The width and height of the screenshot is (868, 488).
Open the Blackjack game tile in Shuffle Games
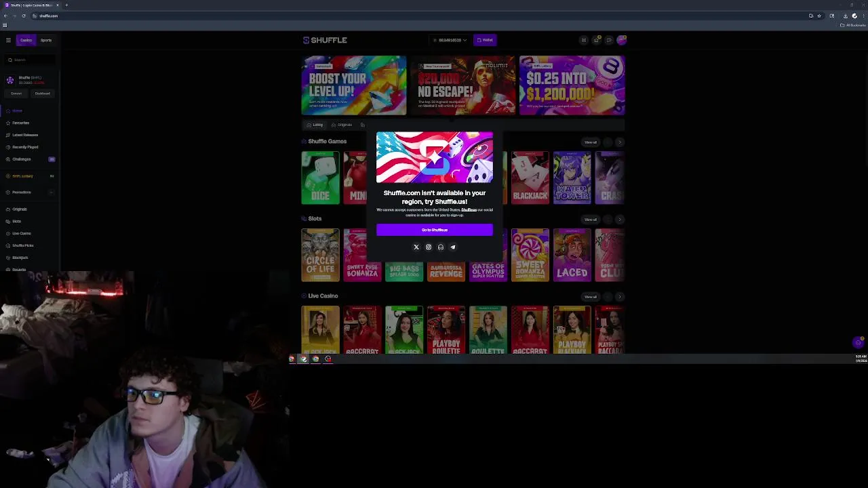[x=530, y=178]
